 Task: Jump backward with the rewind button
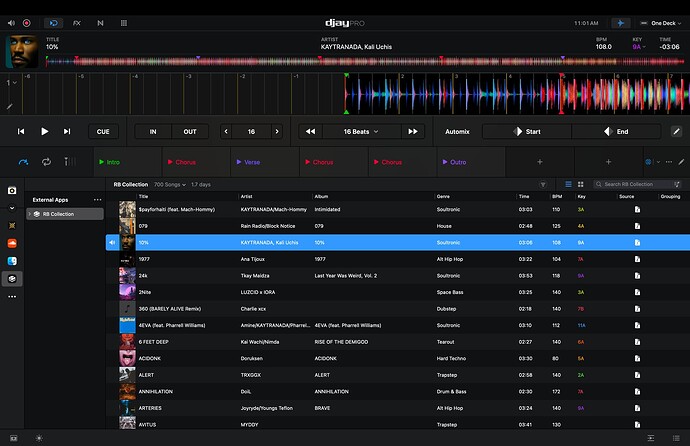click(310, 132)
